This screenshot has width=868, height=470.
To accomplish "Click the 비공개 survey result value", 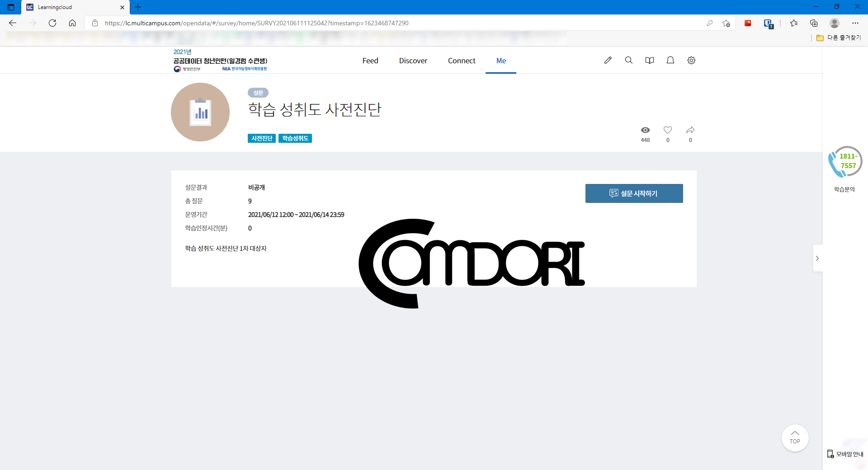I will coord(256,188).
